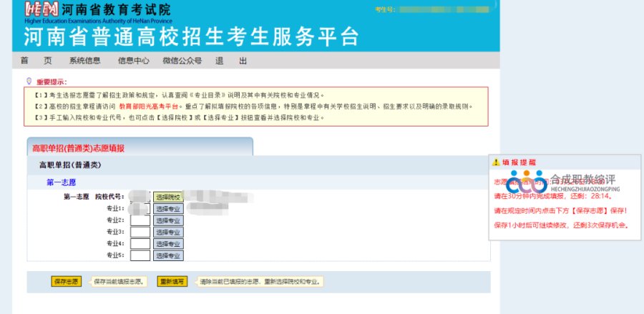Select the 高职单招(普通类)志愿填报 tab
This screenshot has width=644, height=314.
[140, 147]
